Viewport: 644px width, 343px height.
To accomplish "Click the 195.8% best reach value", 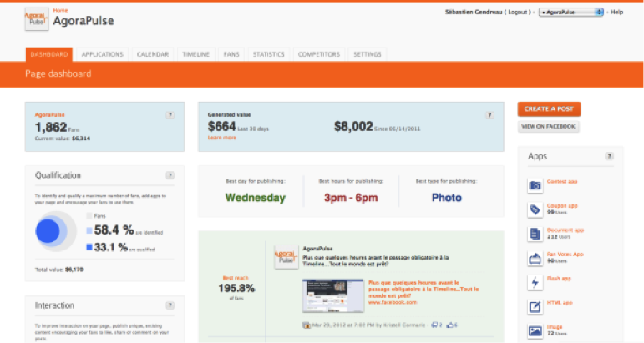I will click(x=236, y=289).
